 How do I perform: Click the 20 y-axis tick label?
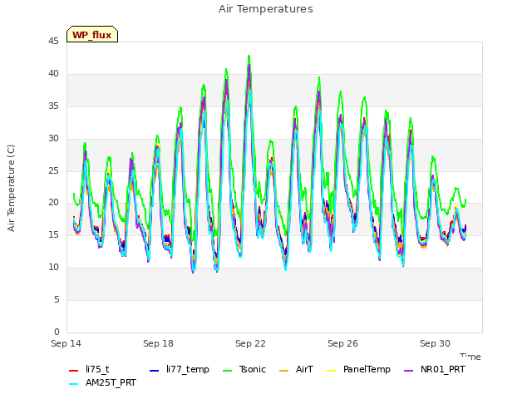click(53, 203)
